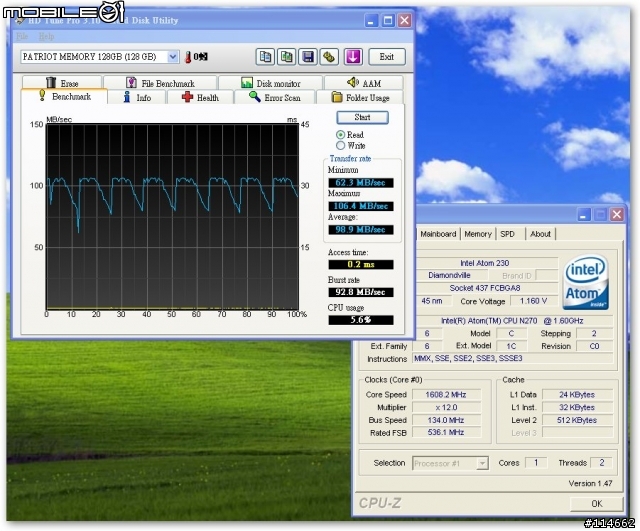Click the 92.8 MB/sec burst rate value
The height and width of the screenshot is (531, 640).
[x=361, y=292]
